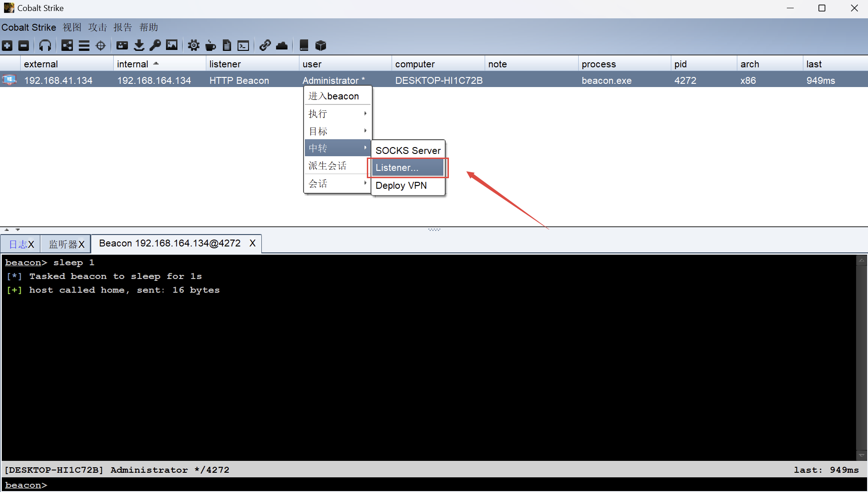Expand the 会话 submenu
The image size is (868, 492).
point(337,183)
